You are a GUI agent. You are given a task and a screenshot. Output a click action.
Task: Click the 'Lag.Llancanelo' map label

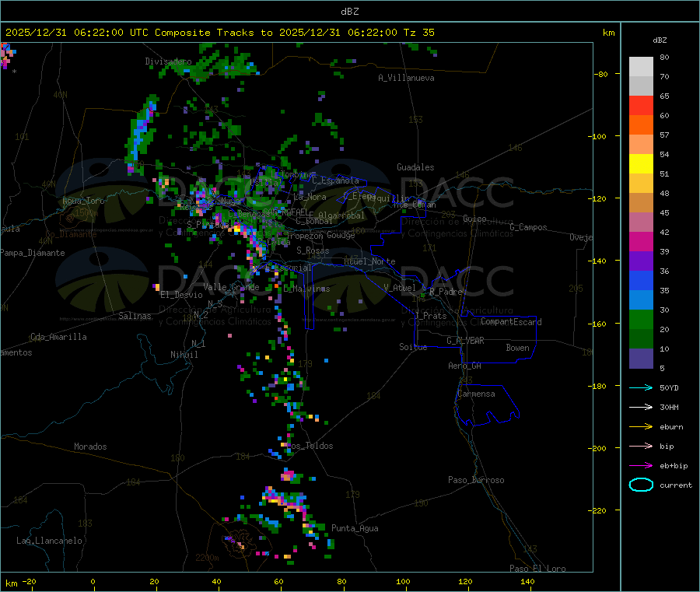[x=49, y=541]
